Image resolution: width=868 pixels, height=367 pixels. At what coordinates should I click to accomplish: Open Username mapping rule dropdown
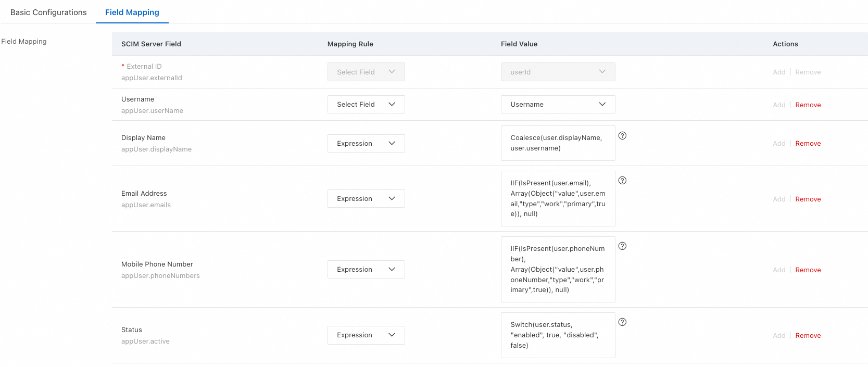pos(366,105)
